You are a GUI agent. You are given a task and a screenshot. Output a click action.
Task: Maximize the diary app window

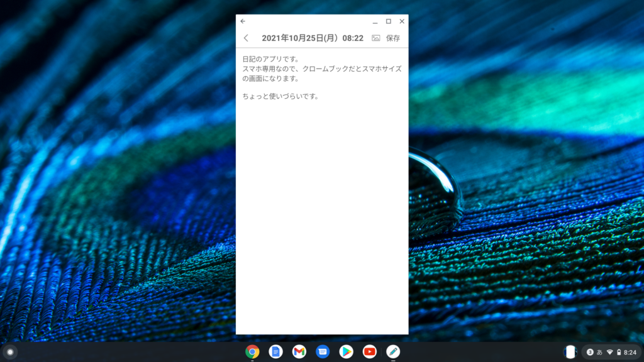pyautogui.click(x=389, y=21)
